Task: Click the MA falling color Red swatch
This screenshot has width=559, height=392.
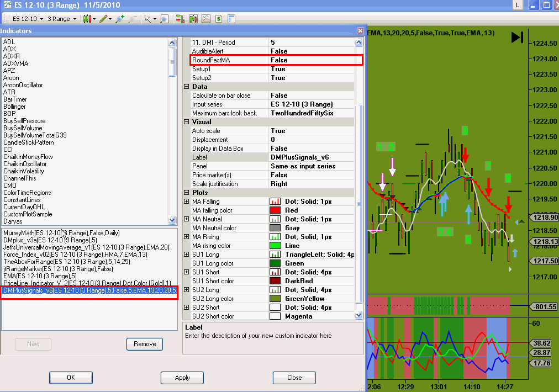Action: point(275,210)
